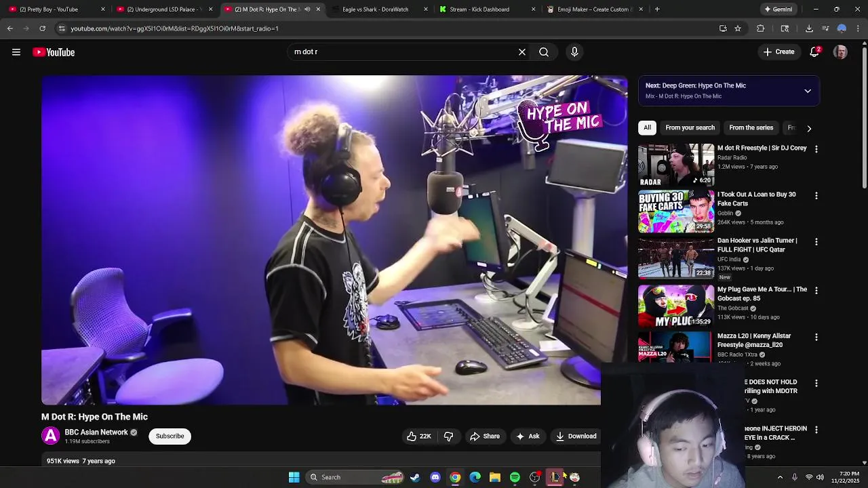Open the YouTube account avatar menu
The image size is (868, 488).
[840, 52]
